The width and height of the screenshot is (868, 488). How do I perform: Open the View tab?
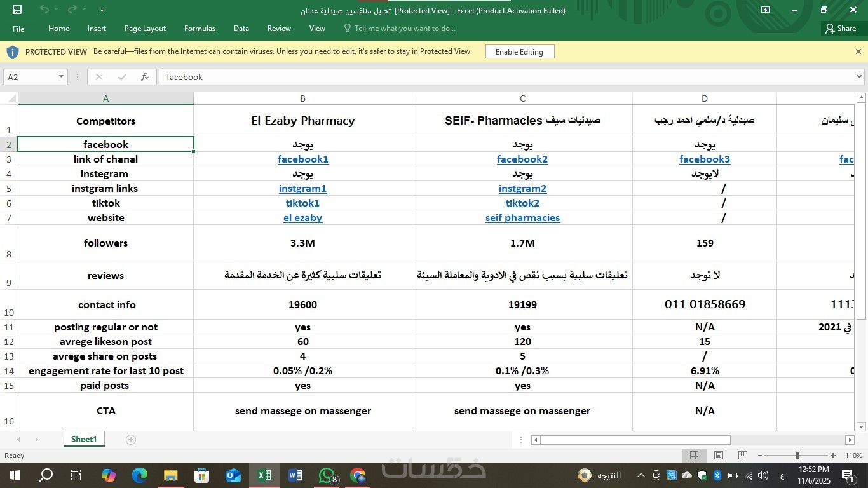pyautogui.click(x=317, y=29)
